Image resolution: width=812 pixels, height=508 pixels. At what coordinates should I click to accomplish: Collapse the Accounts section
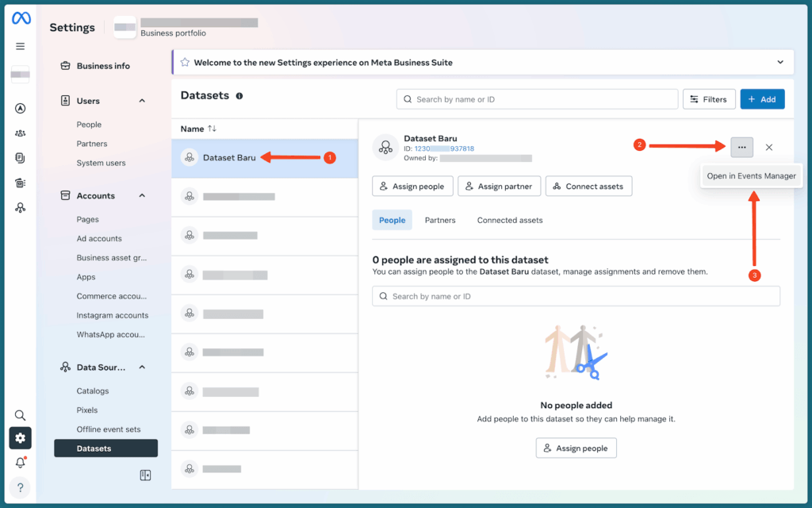point(142,195)
